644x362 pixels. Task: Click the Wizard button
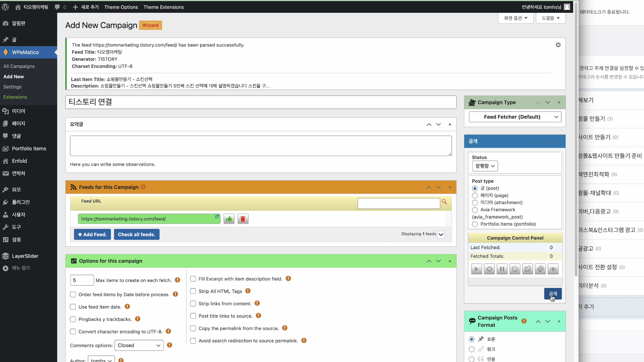(x=150, y=25)
